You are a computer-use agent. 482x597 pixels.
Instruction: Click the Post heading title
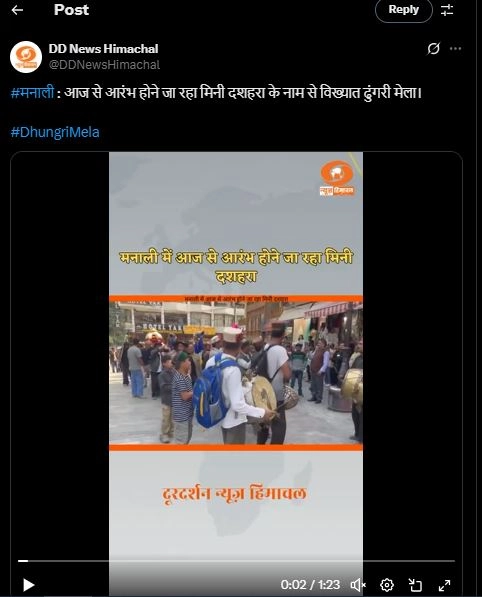click(x=71, y=10)
